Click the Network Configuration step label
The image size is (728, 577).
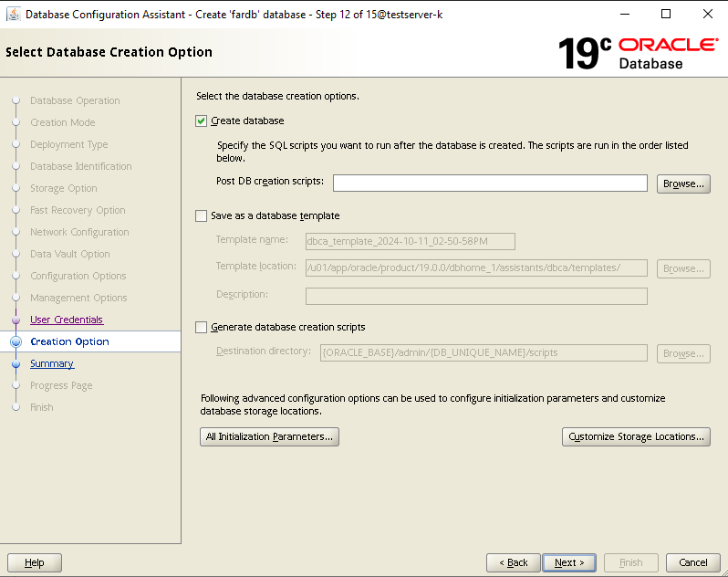click(79, 232)
